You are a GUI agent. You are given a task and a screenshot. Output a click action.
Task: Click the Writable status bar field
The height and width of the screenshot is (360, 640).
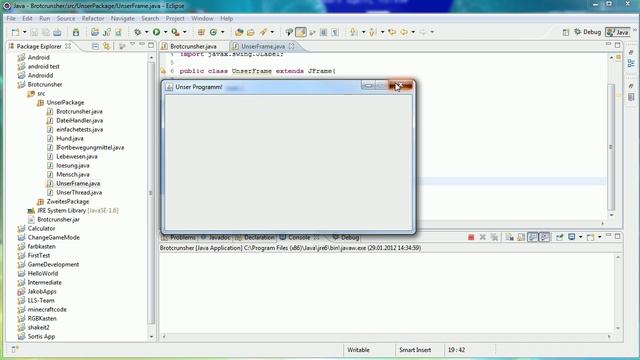pyautogui.click(x=358, y=350)
